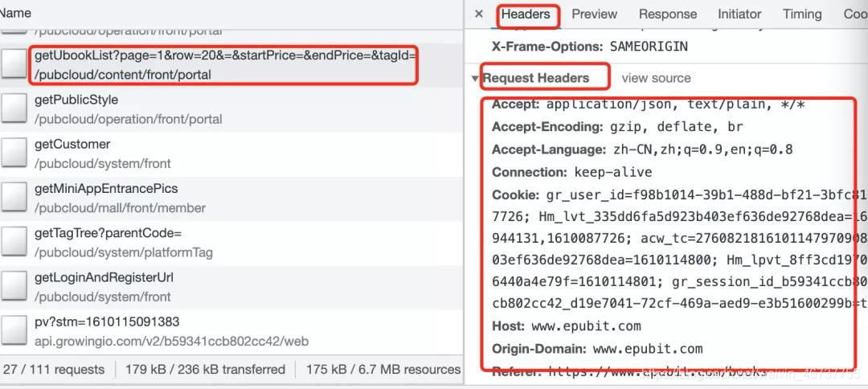The image size is (868, 389).
Task: Click the Cookie header label
Action: pyautogui.click(x=515, y=194)
